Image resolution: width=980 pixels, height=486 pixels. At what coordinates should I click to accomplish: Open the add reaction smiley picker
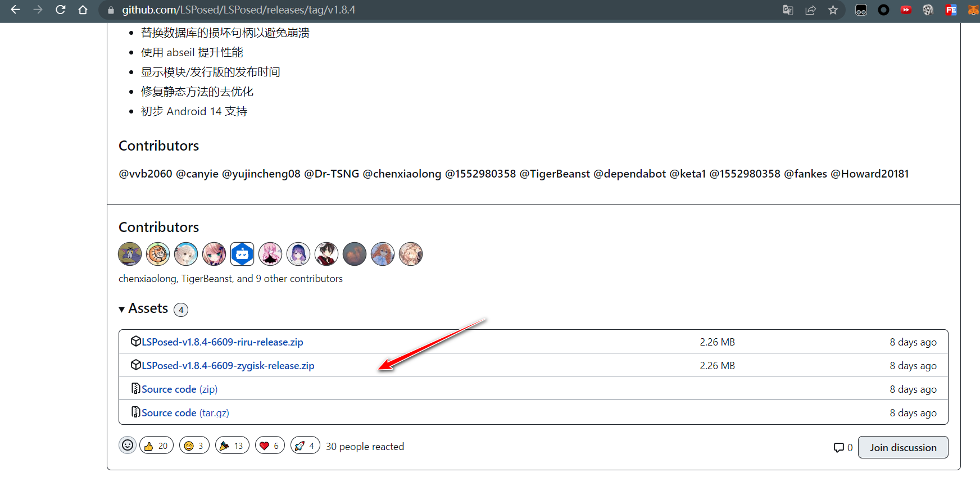128,445
